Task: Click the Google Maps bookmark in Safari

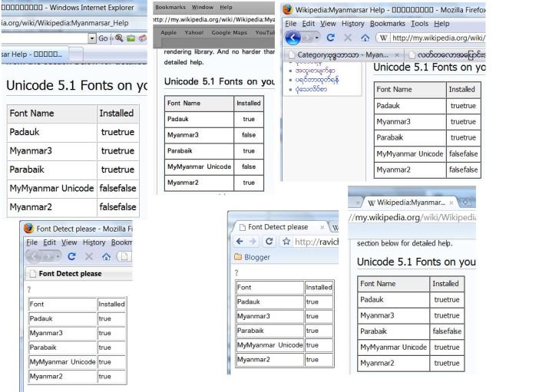Action: [x=230, y=33]
